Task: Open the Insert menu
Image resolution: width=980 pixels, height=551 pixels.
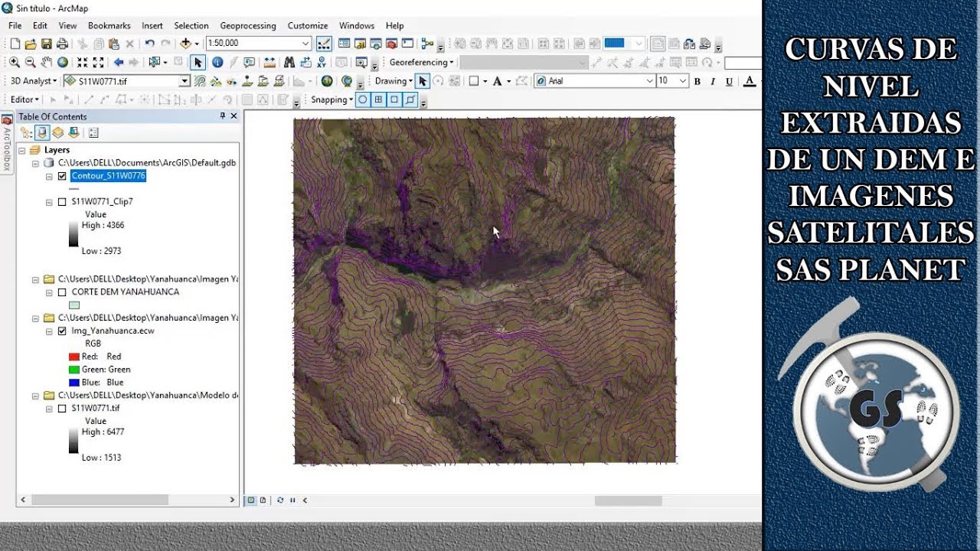Action: point(152,25)
